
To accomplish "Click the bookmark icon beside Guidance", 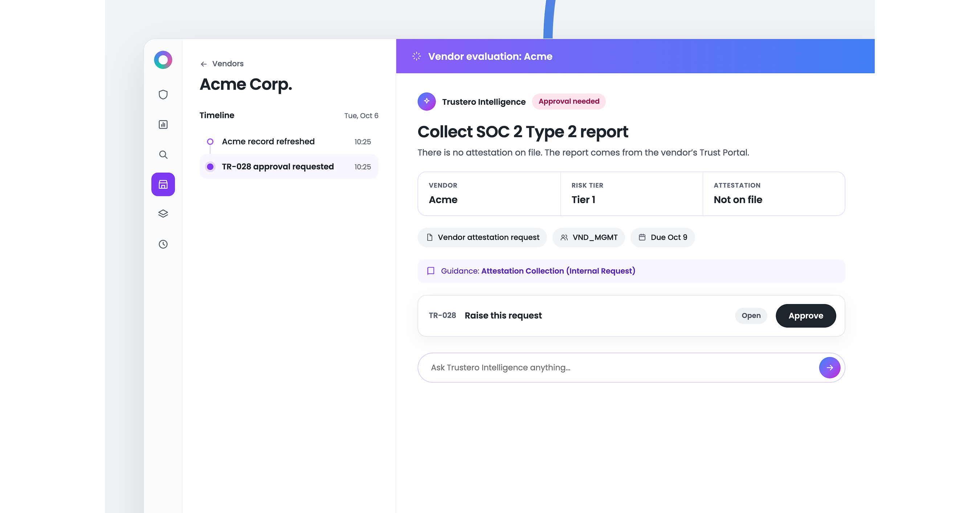I will 430,271.
